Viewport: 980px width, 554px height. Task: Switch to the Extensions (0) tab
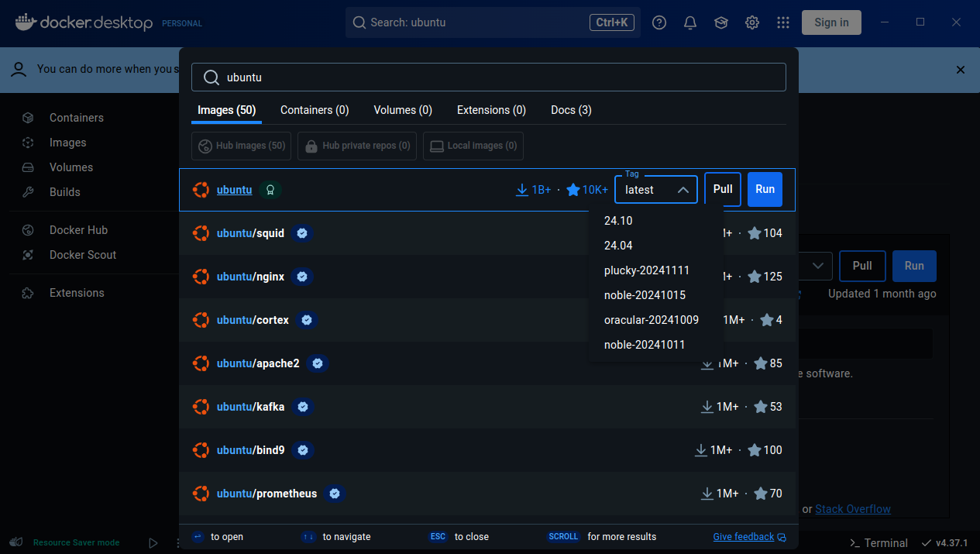point(491,110)
